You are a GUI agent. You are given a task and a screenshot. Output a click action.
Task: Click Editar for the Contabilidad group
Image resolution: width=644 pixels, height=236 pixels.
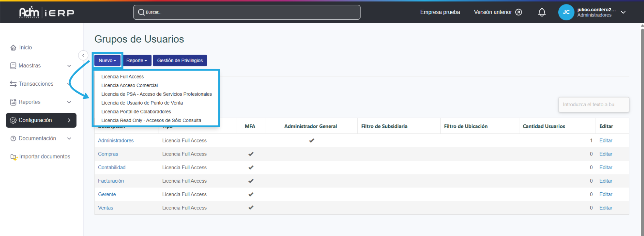(605, 168)
